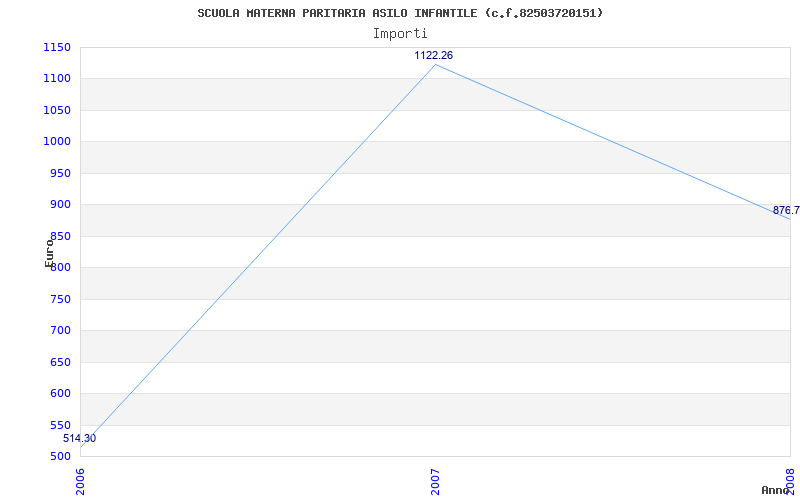Select the 1122.26 data label
The image size is (800, 500).
[x=433, y=56]
